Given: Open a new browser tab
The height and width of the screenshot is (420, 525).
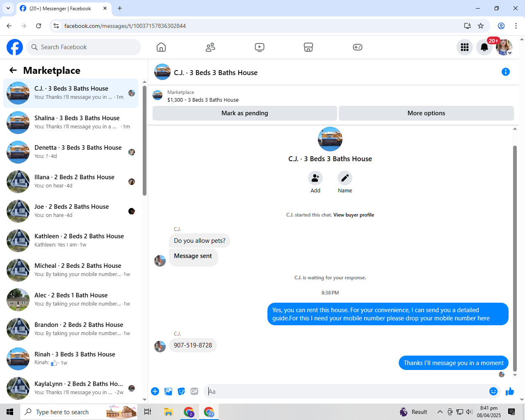Looking at the screenshot, I should [x=120, y=8].
